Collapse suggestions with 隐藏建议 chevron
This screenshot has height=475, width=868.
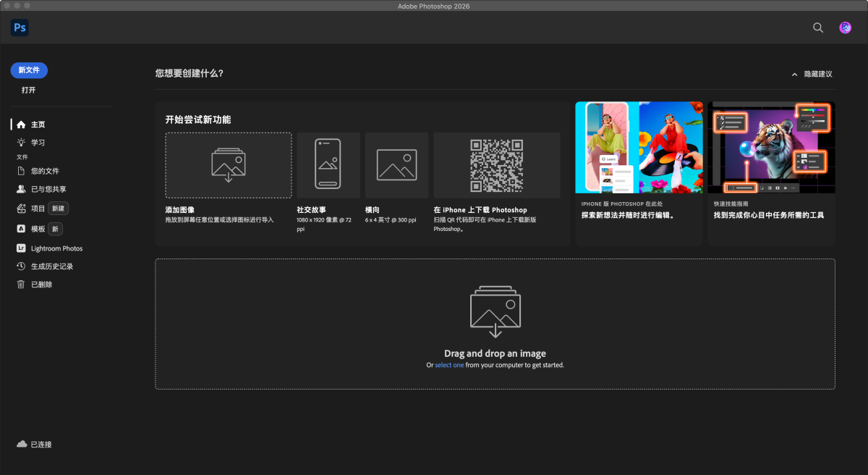pyautogui.click(x=795, y=74)
